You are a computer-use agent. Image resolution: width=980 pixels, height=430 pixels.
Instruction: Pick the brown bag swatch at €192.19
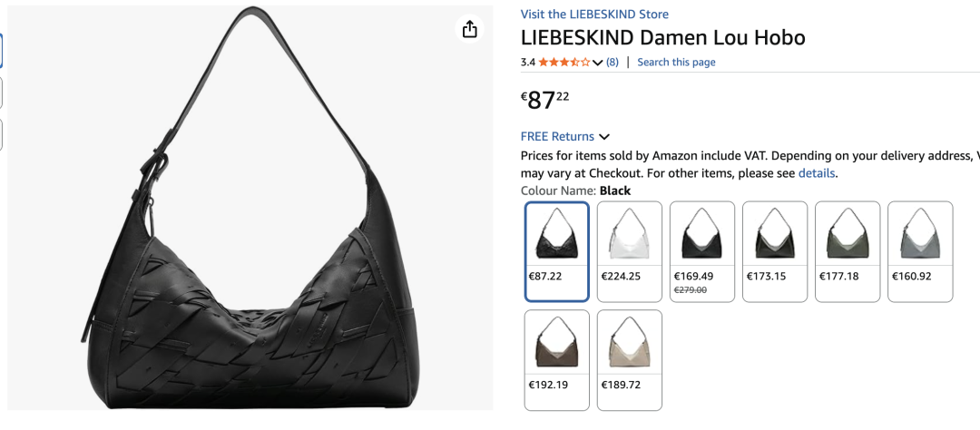(x=557, y=360)
